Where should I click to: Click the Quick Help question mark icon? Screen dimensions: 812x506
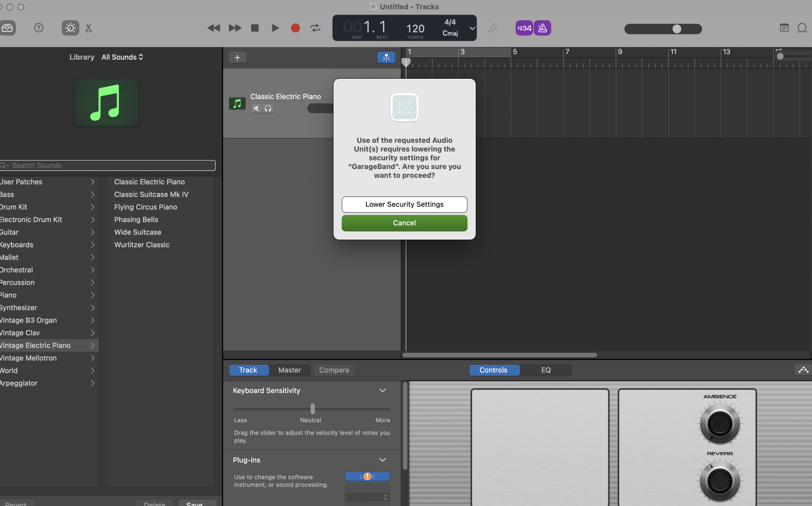point(39,28)
